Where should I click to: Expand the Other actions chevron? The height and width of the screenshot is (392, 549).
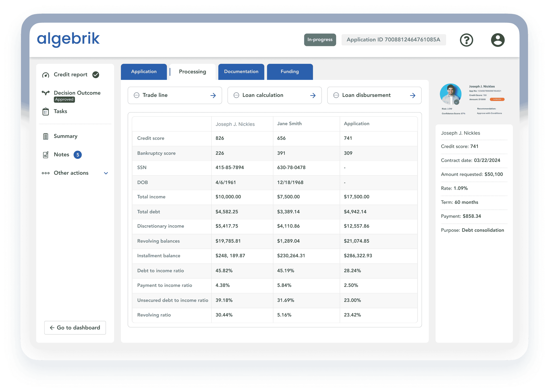pyautogui.click(x=106, y=173)
